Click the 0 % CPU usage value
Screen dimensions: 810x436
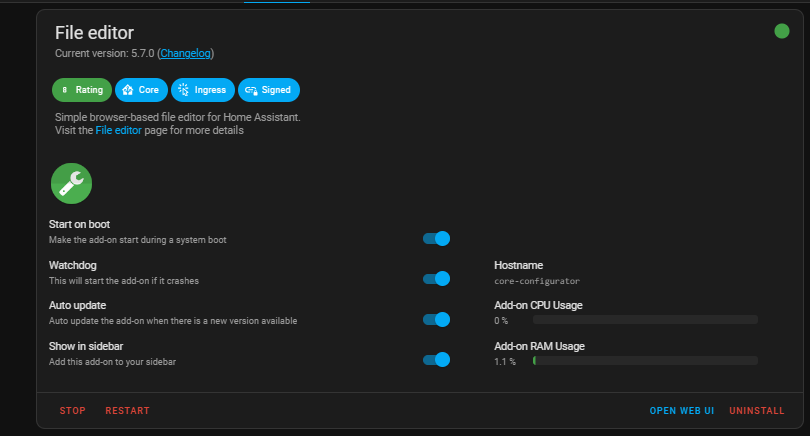501,321
